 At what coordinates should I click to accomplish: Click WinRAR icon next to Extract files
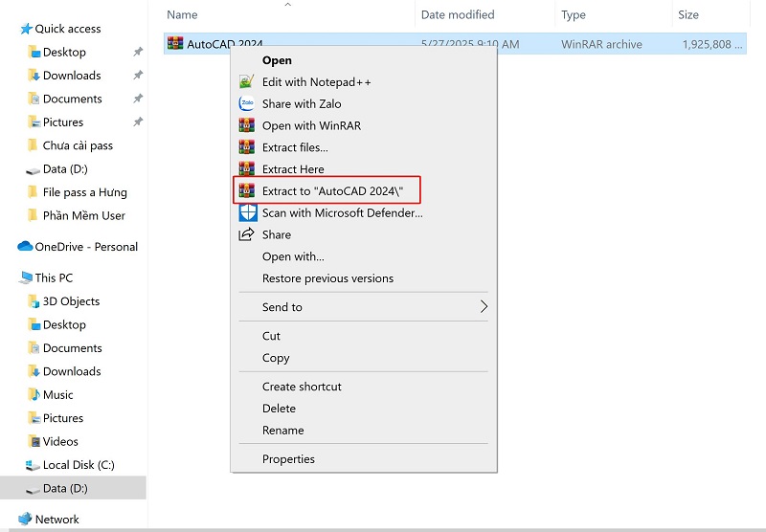[x=247, y=147]
